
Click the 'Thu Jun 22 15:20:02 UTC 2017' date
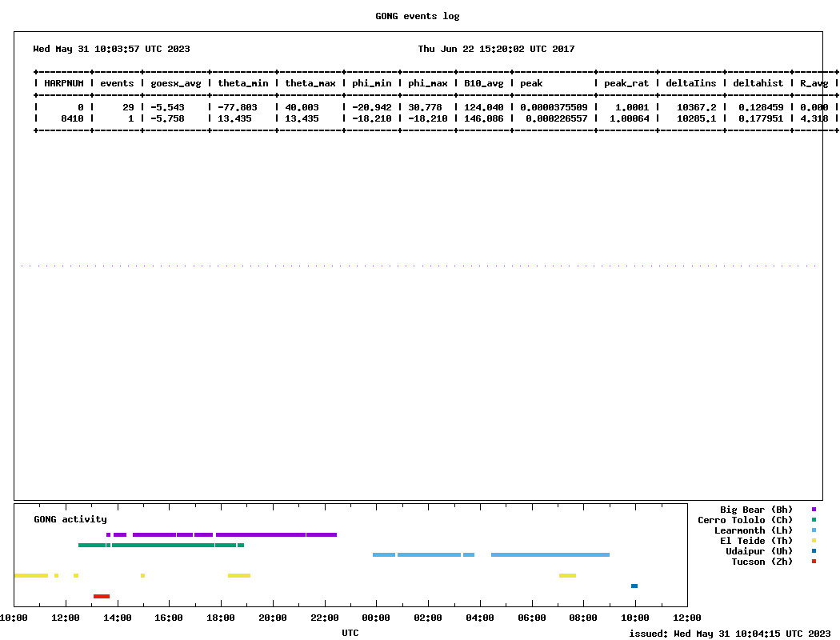496,49
